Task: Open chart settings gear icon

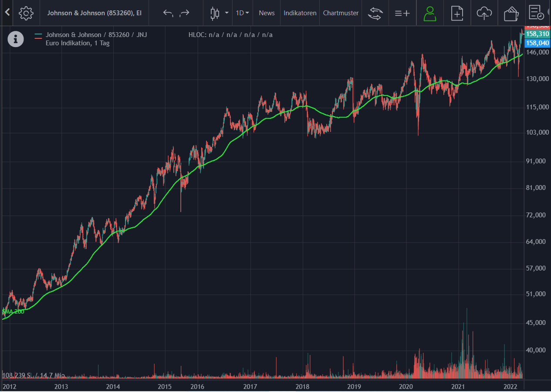Action: 26,13
